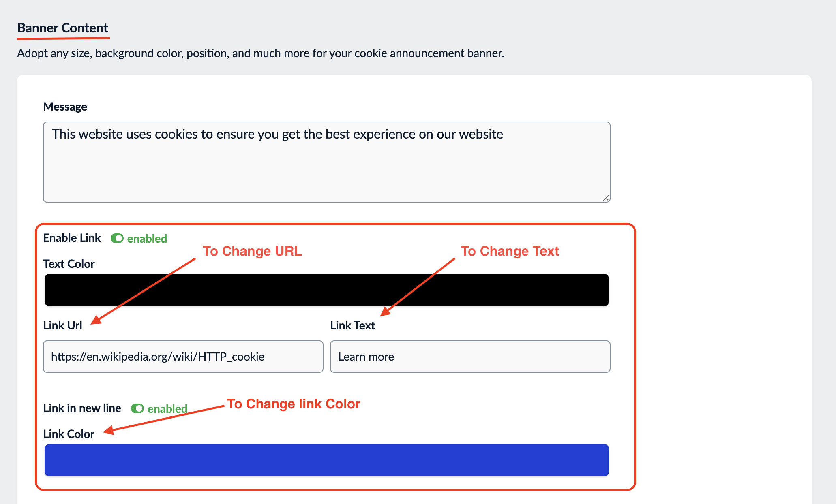Focus the Link Url input field
This screenshot has width=836, height=504.
(x=183, y=357)
